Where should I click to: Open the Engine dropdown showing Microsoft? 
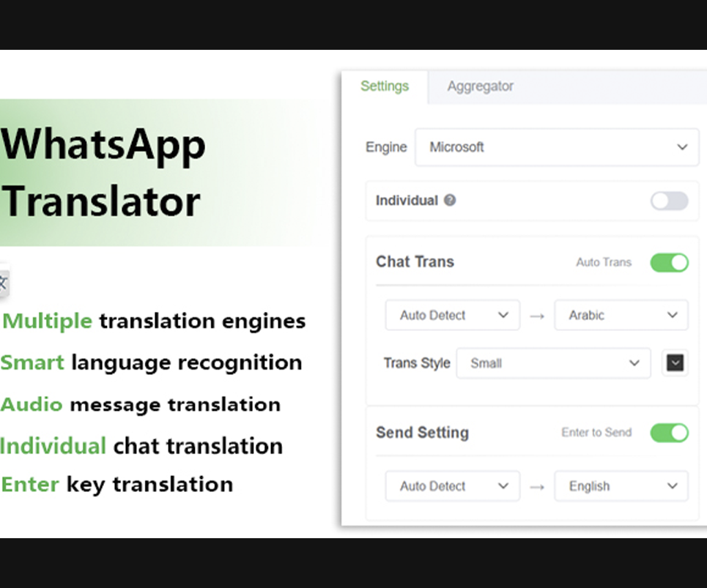[557, 147]
